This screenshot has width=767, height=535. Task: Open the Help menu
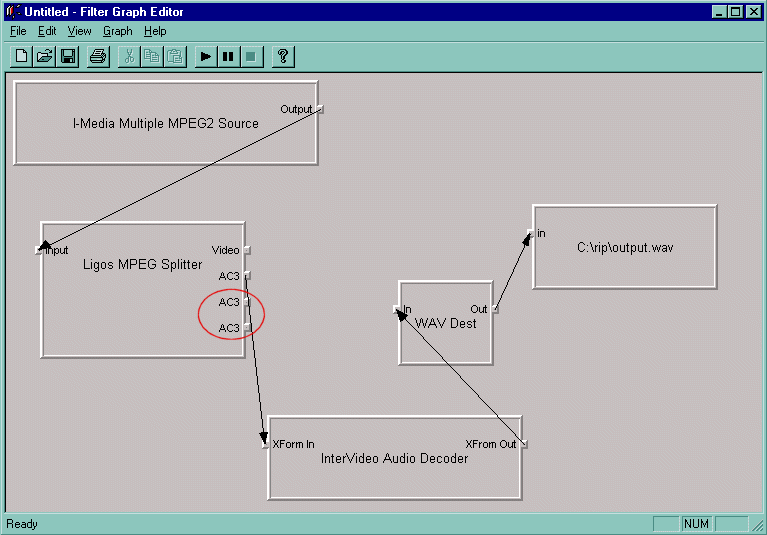[155, 31]
